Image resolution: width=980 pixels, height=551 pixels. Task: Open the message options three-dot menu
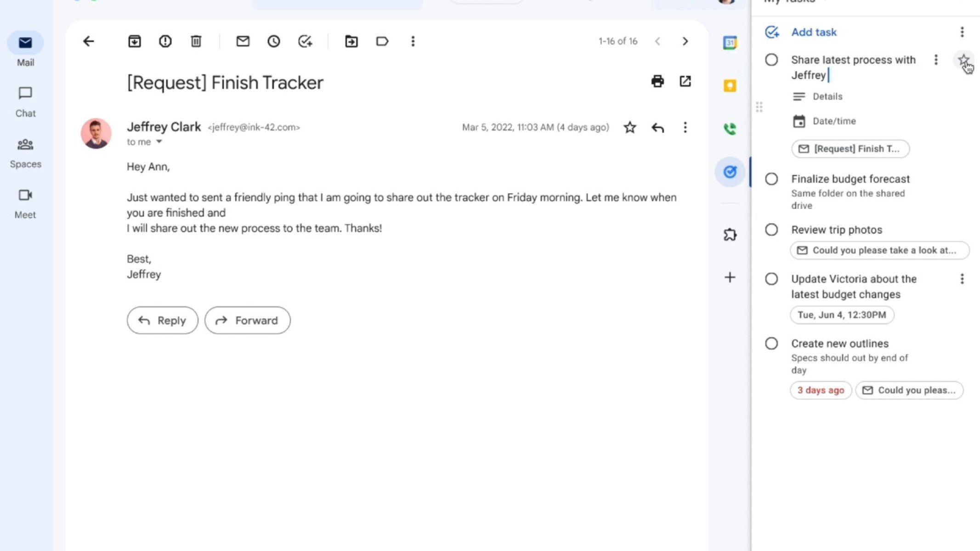[685, 127]
